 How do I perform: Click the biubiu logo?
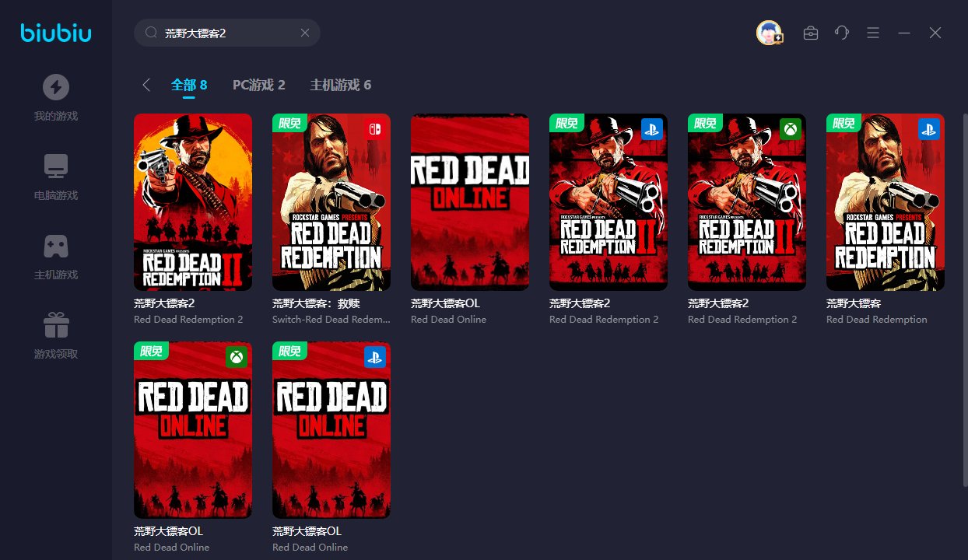coord(56,33)
